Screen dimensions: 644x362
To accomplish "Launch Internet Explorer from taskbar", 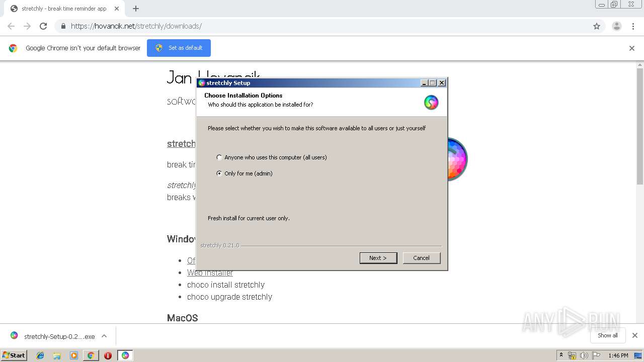I will point(40,355).
